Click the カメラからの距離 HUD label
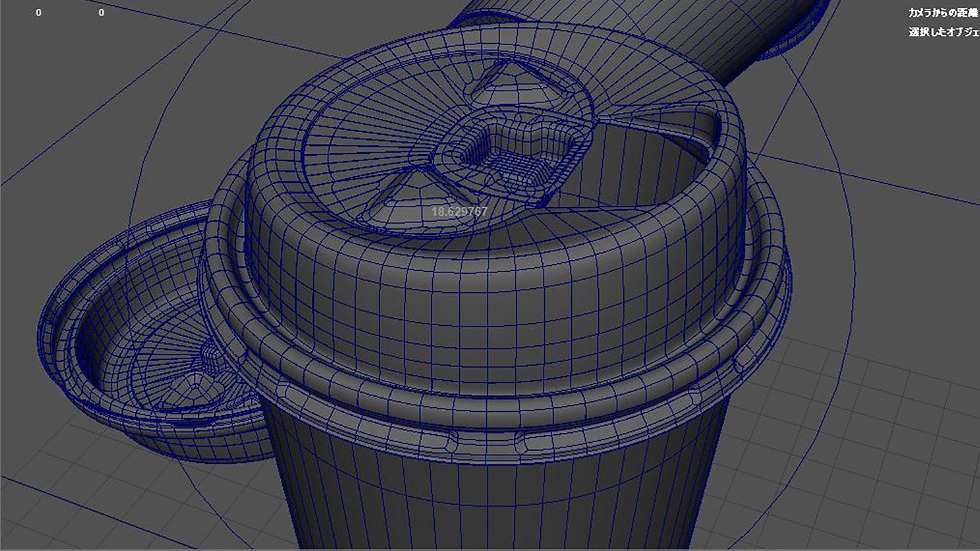The width and height of the screenshot is (980, 551). click(944, 13)
